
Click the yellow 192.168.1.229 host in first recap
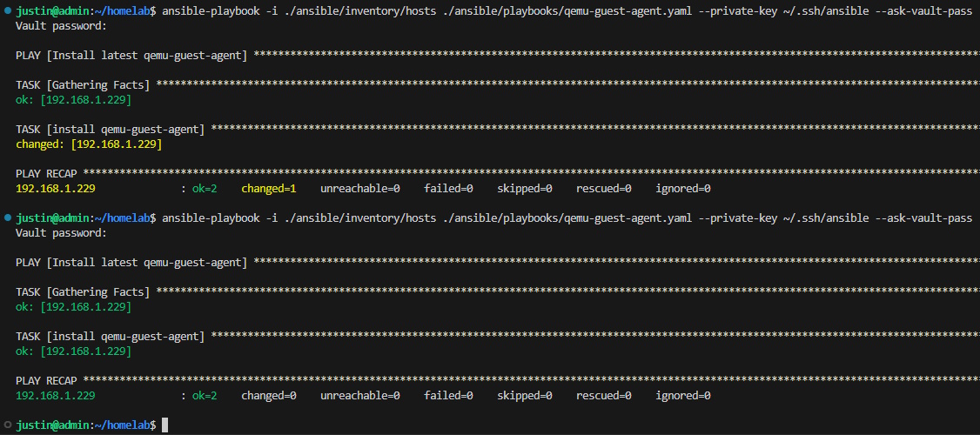click(x=56, y=189)
